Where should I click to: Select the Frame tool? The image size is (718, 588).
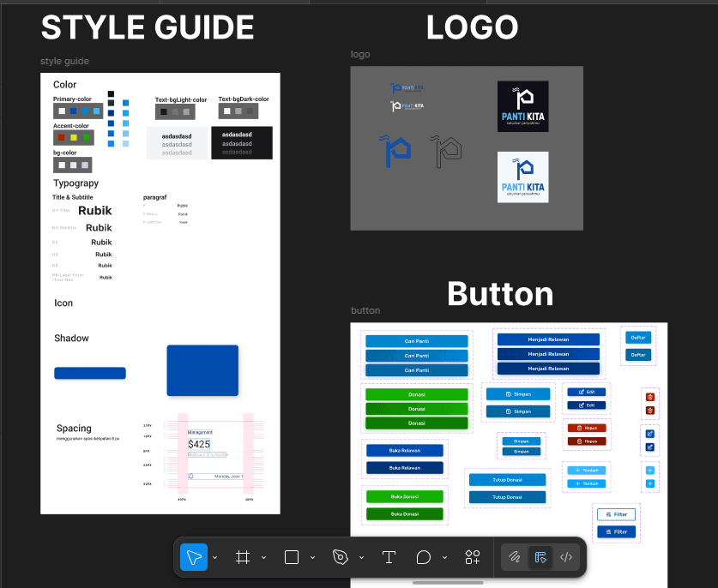point(241,557)
